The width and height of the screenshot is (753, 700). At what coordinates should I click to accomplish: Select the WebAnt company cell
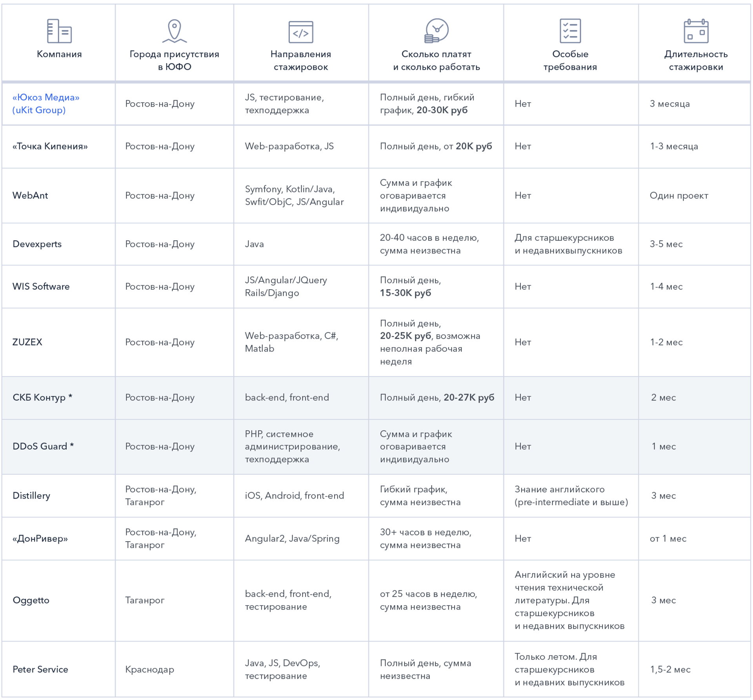(30, 195)
